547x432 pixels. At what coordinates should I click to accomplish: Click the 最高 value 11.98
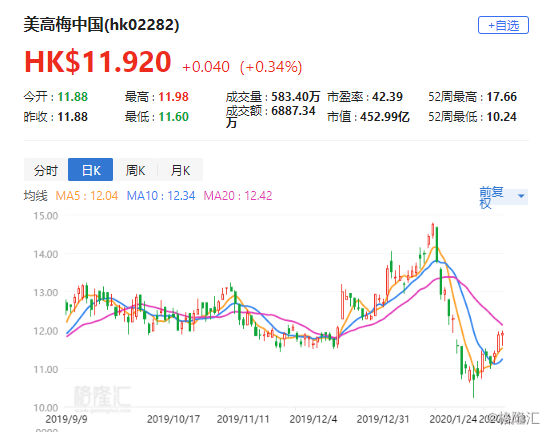point(173,97)
